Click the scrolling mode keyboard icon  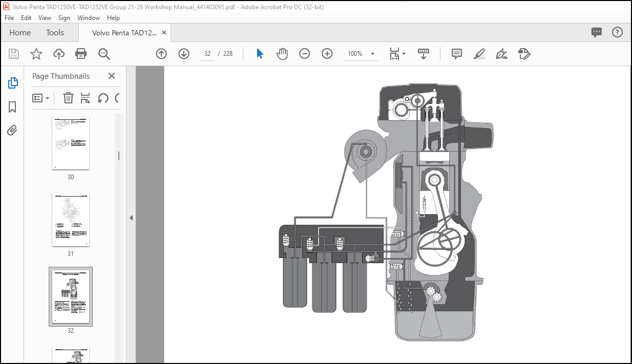(x=424, y=54)
